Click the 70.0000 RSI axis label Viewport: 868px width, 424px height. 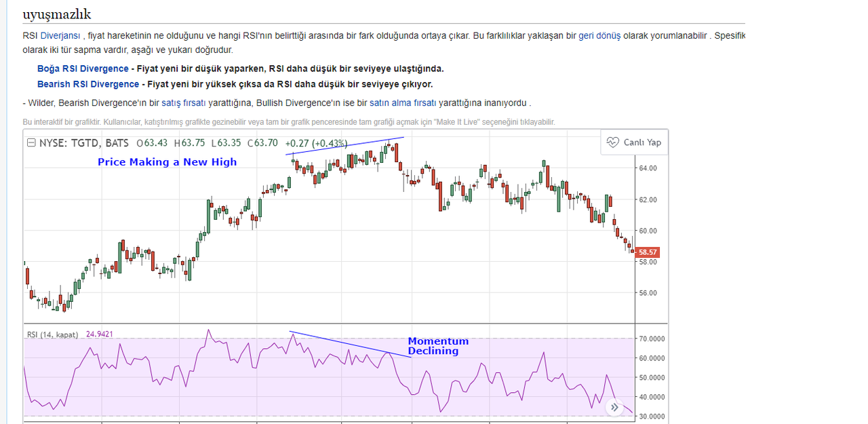[x=652, y=339]
